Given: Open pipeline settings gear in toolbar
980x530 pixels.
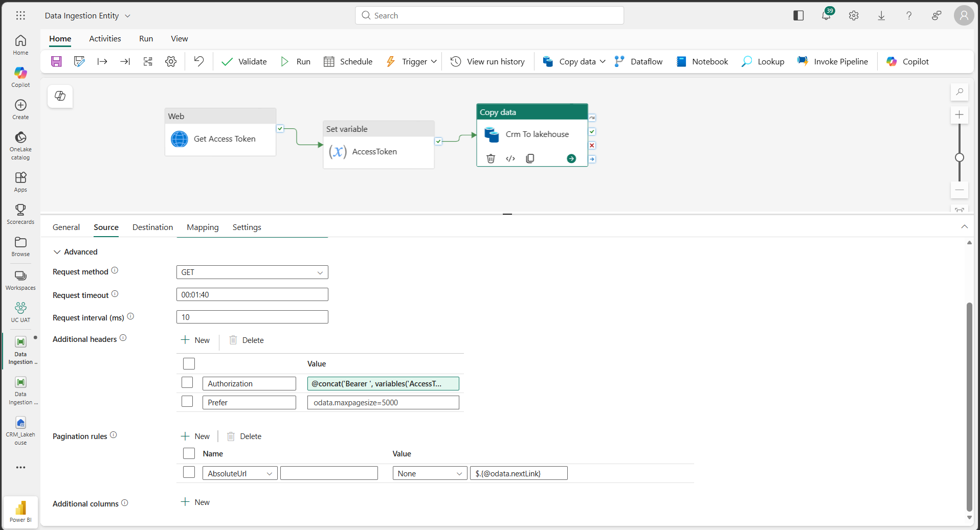Looking at the screenshot, I should click(171, 61).
